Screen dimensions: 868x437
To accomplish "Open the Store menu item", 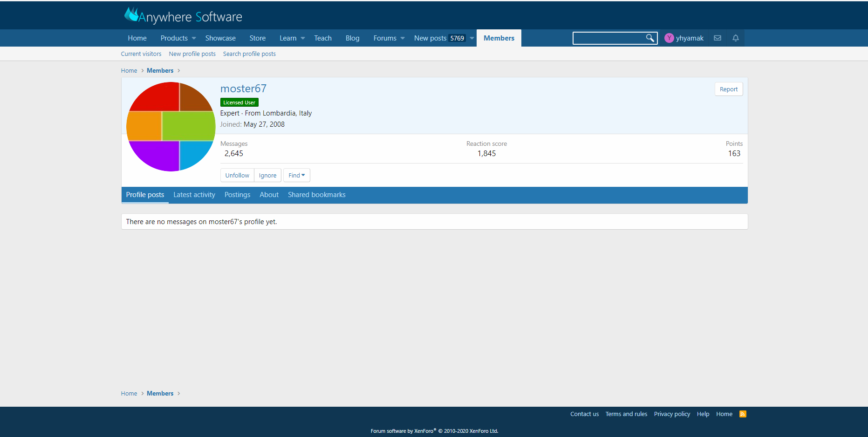I will click(x=257, y=38).
